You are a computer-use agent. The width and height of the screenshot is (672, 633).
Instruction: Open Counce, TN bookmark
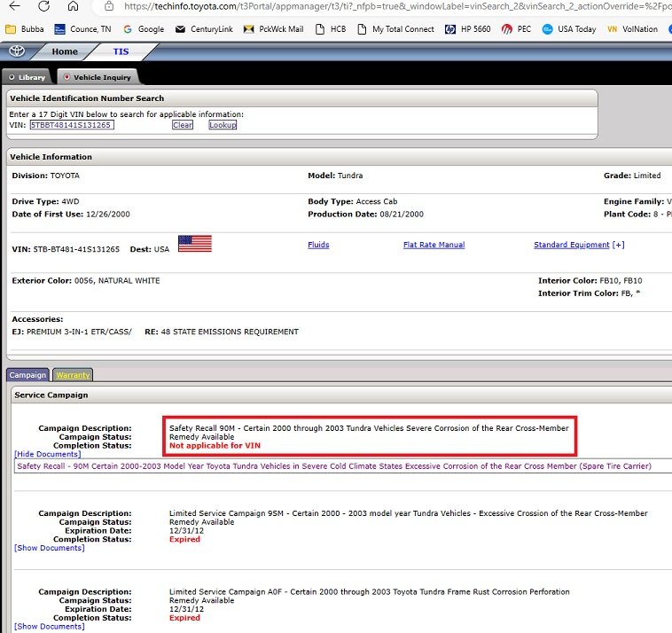(x=82, y=29)
